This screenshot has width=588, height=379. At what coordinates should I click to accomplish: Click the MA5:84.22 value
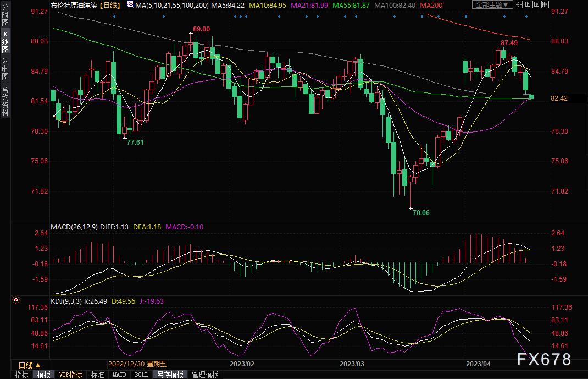[x=228, y=6]
